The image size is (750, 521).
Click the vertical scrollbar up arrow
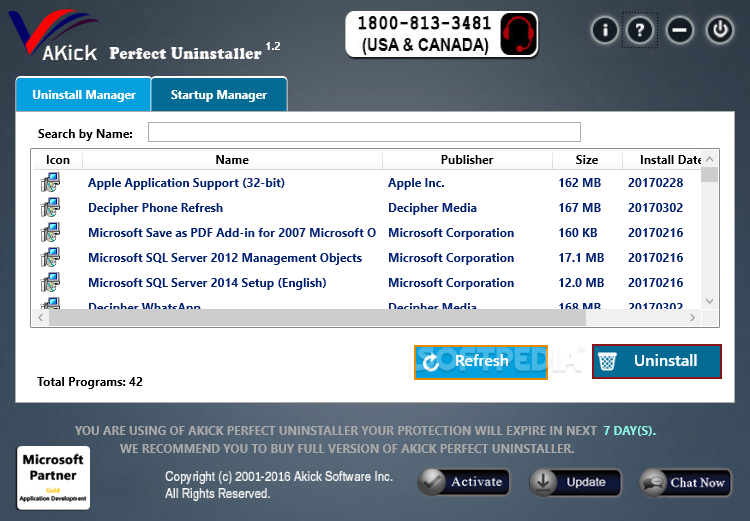(709, 159)
